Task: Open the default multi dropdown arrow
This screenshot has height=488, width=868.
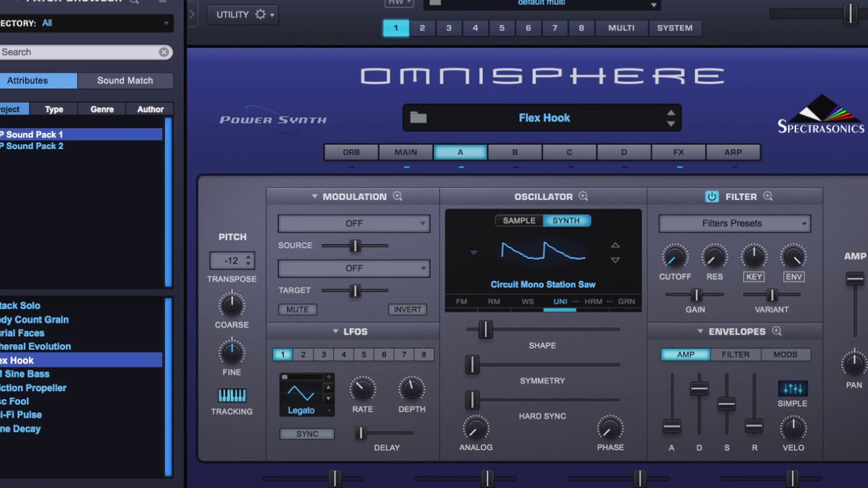Action: tap(654, 5)
